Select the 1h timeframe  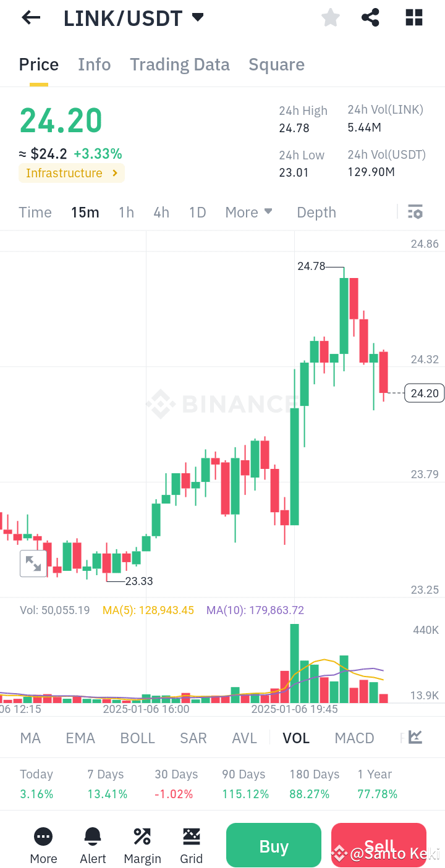click(125, 212)
